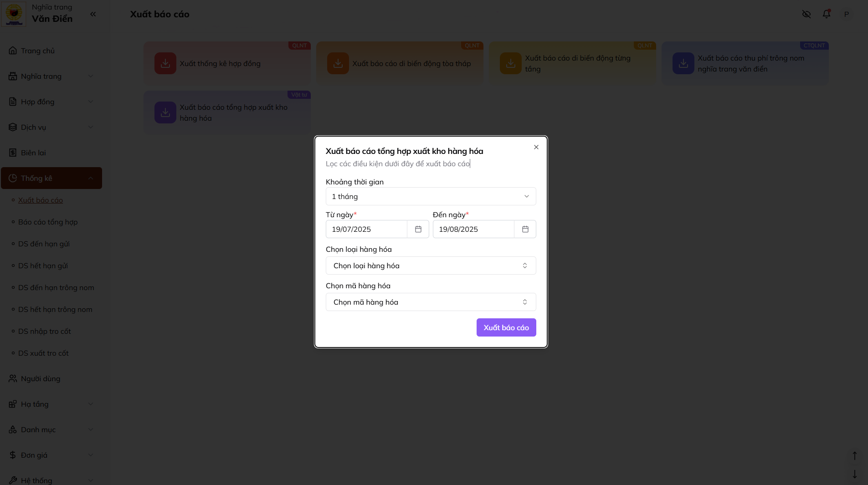Image resolution: width=868 pixels, height=485 pixels.
Task: Click the Trang chủ home icon
Action: 13,51
